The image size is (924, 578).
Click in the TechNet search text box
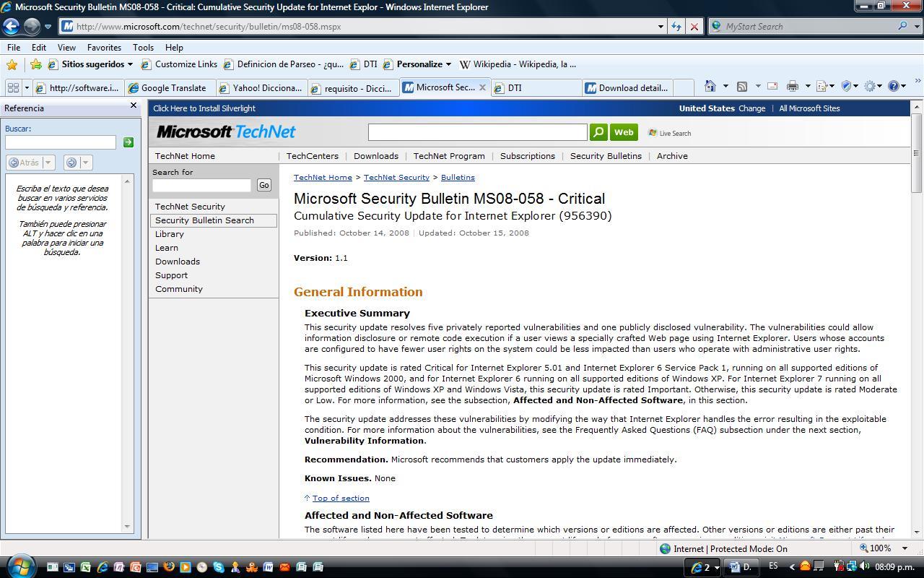click(477, 132)
